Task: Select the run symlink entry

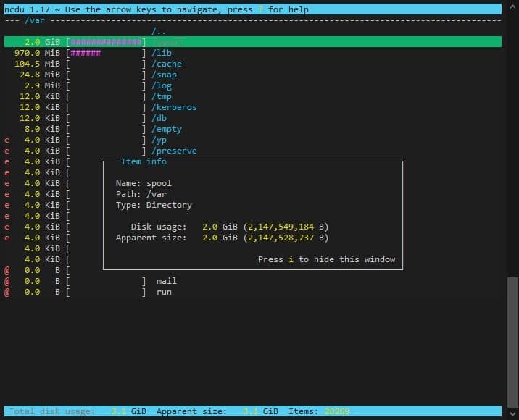Action: tap(164, 292)
